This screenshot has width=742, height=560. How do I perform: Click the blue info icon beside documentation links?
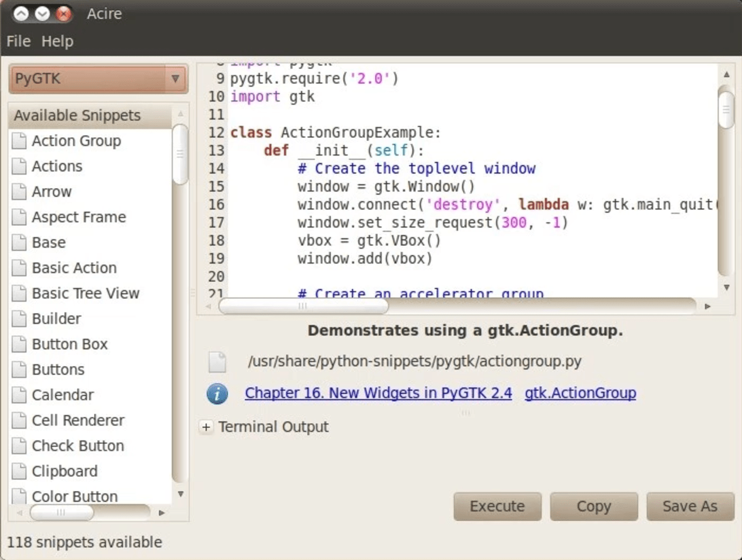(217, 393)
